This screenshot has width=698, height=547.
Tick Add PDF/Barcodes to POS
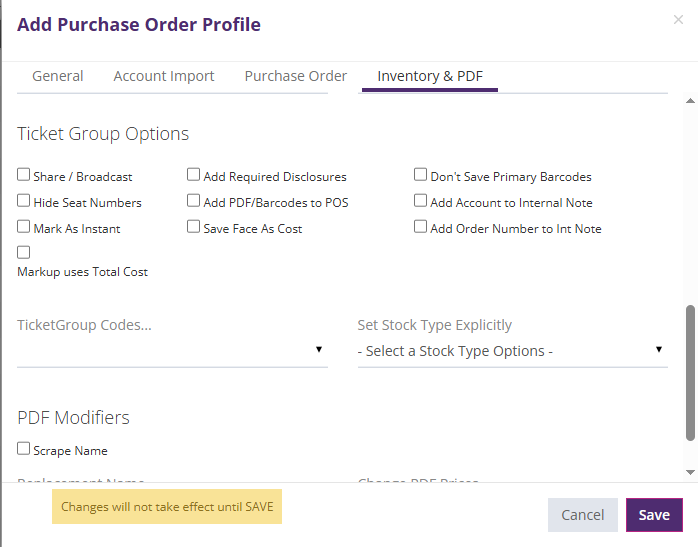point(194,201)
